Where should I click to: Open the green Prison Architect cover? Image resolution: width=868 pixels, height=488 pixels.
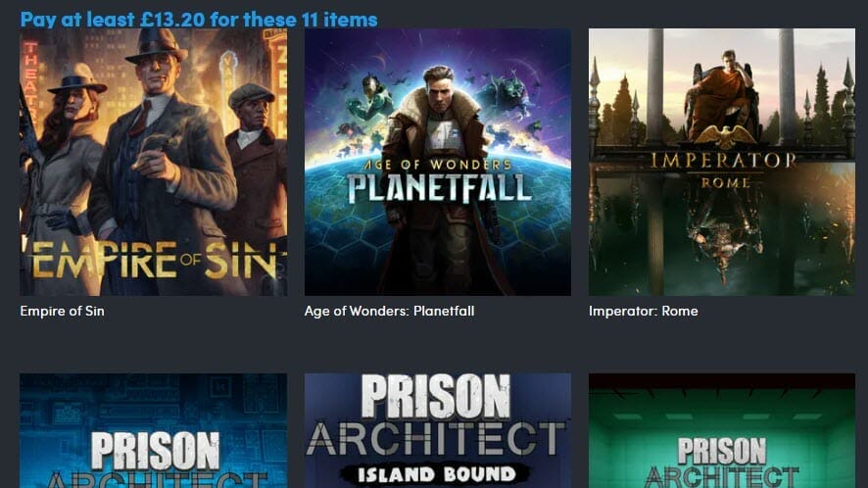click(x=722, y=431)
